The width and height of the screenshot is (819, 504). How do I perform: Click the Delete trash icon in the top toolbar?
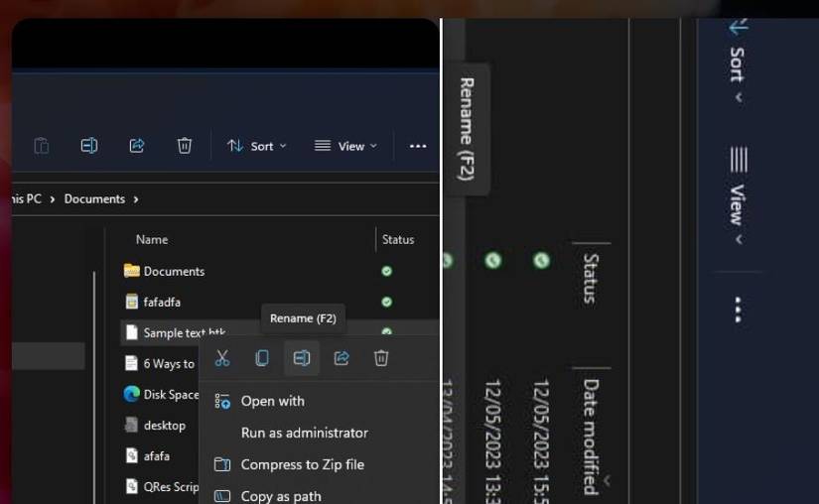coord(185,146)
